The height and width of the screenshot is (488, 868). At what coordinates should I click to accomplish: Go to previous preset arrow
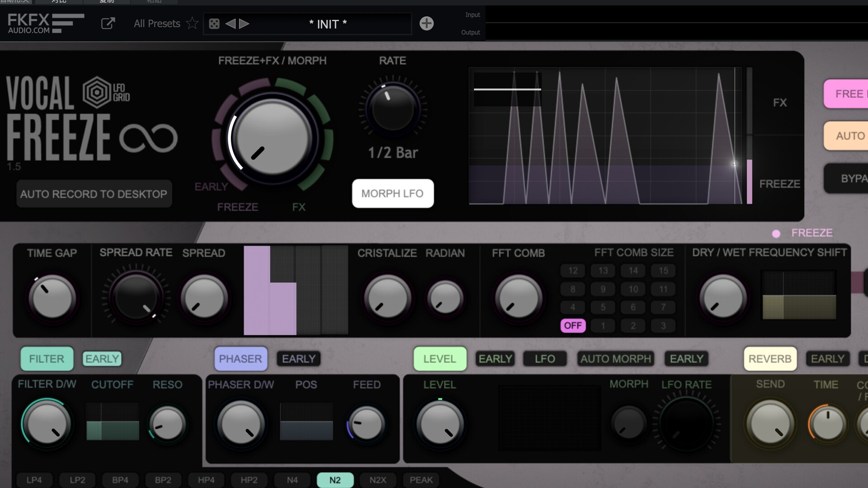click(x=230, y=23)
